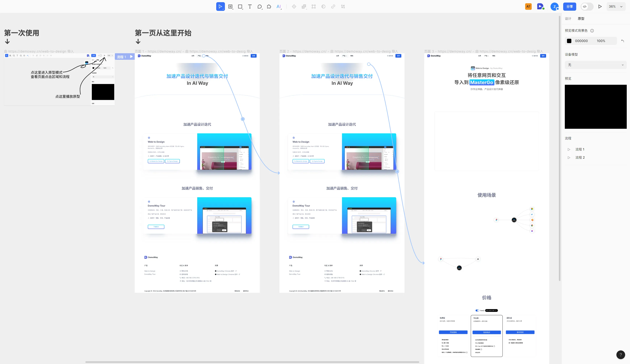The height and width of the screenshot is (364, 630).
Task: Open the Z user avatar
Action: tap(554, 7)
